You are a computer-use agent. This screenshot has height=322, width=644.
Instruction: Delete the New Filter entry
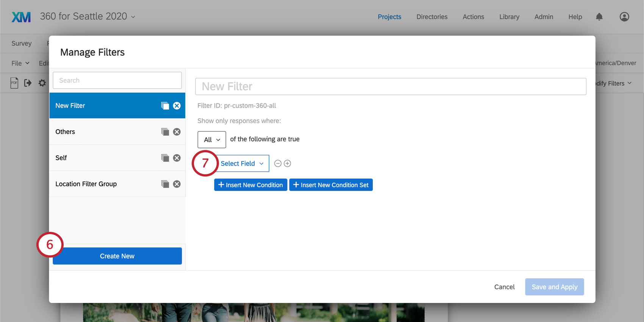177,106
